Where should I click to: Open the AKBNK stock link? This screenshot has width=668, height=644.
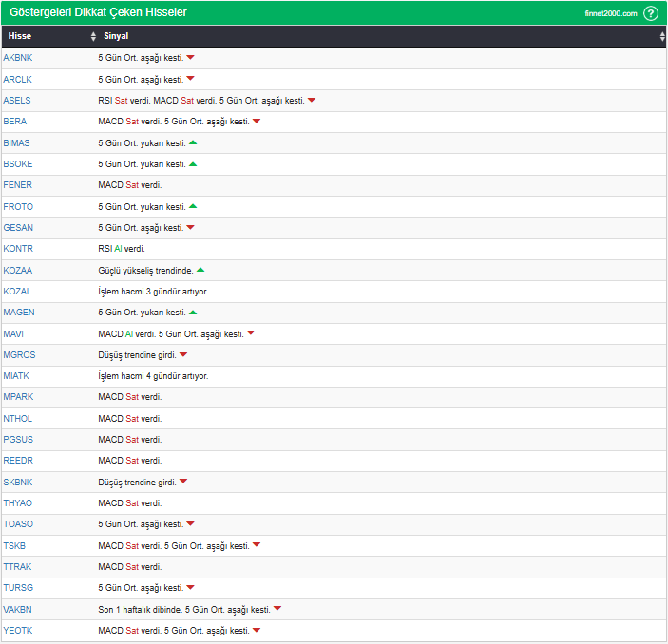[18, 58]
